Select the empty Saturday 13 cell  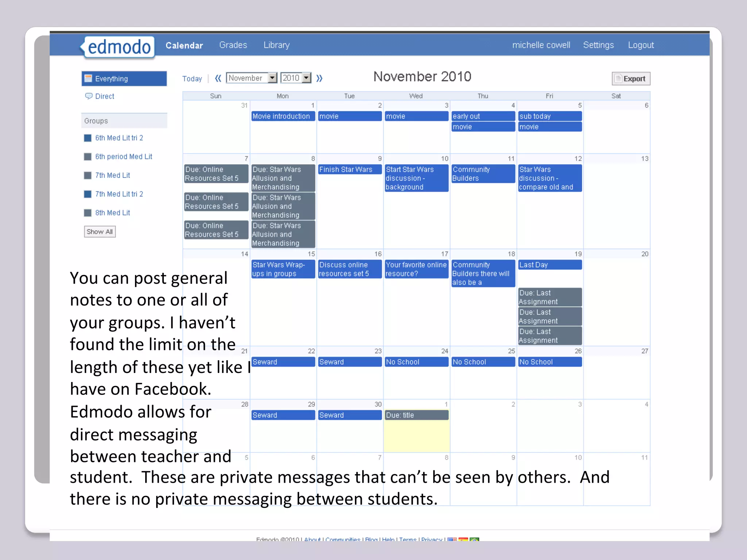tap(617, 202)
